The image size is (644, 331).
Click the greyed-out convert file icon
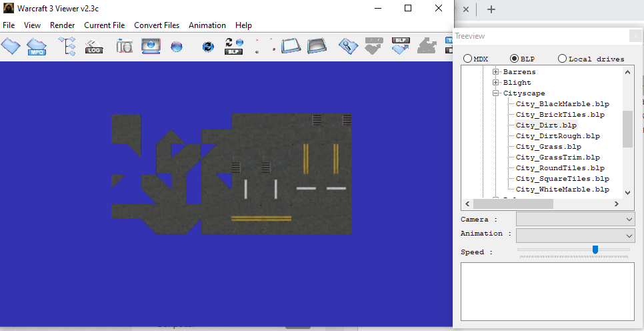coord(374,45)
